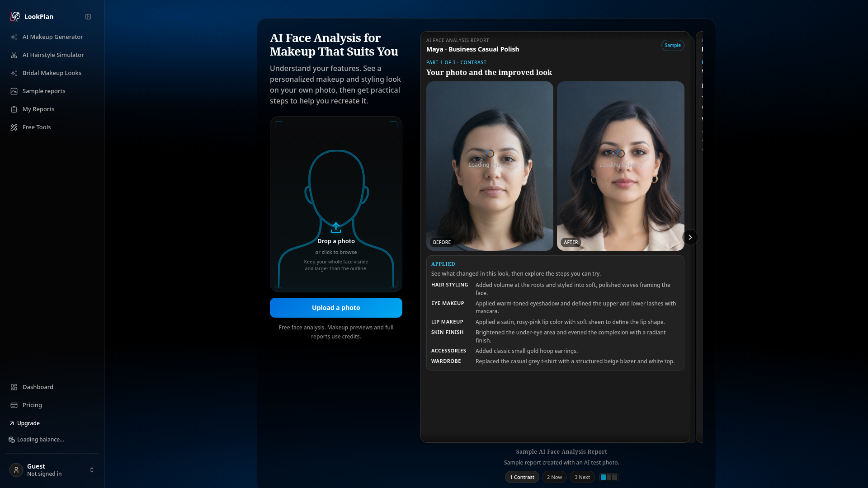The height and width of the screenshot is (488, 868).
Task: Open the Pricing link text
Action: click(32, 405)
